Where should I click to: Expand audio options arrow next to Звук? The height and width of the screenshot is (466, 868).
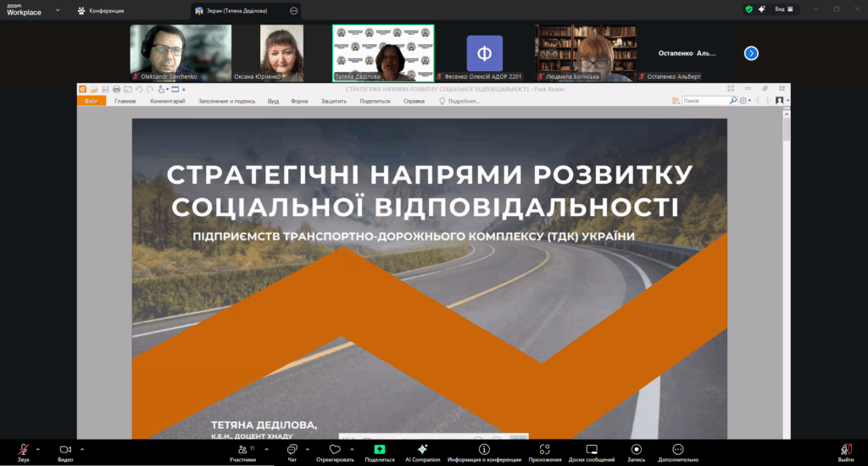(37, 449)
